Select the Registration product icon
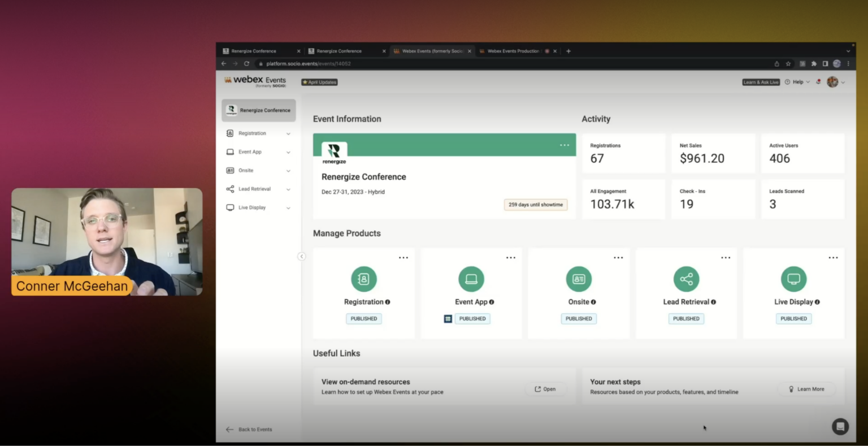This screenshot has width=868, height=446. coord(364,279)
